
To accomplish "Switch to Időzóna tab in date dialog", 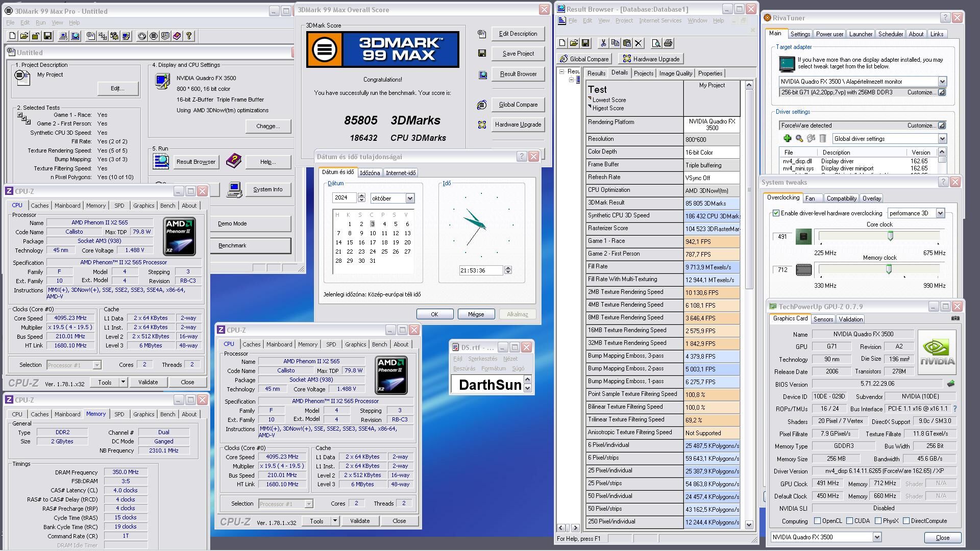I will pos(370,173).
